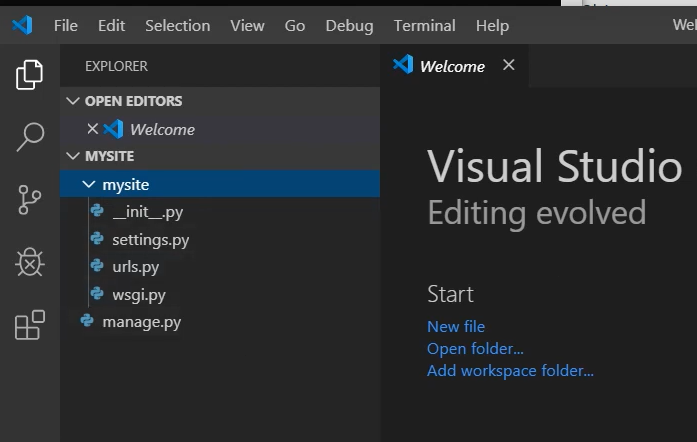
Task: Click the New file link
Action: click(x=456, y=326)
